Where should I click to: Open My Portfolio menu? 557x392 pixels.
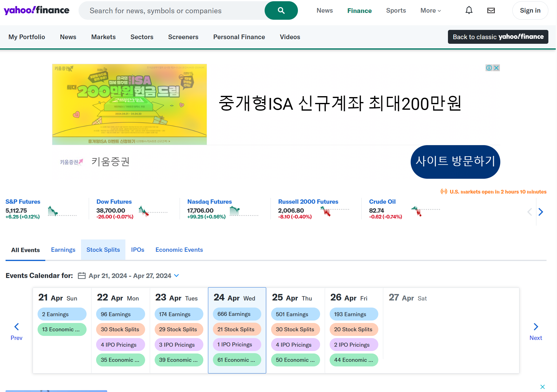[x=27, y=37]
